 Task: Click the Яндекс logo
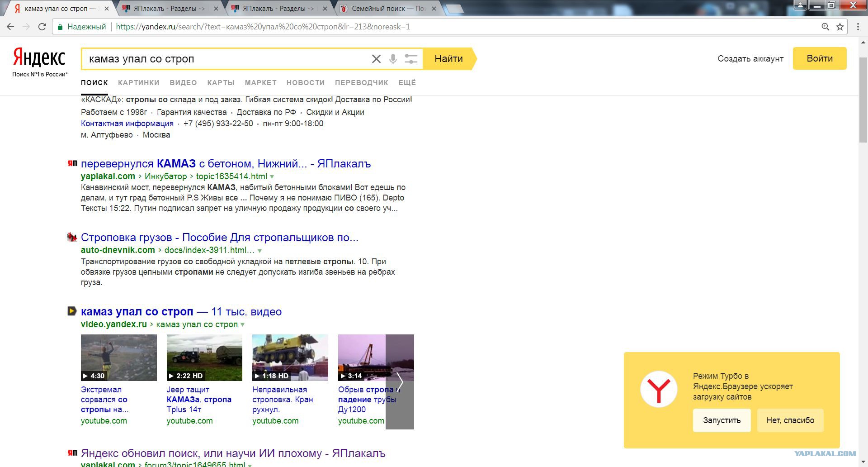(40, 57)
